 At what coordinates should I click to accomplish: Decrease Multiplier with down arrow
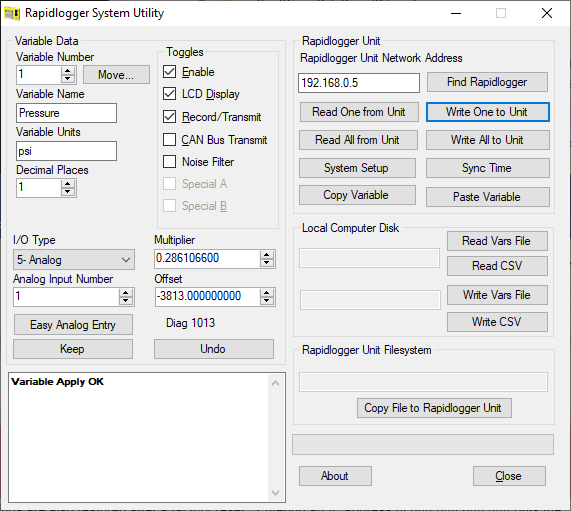point(267,263)
